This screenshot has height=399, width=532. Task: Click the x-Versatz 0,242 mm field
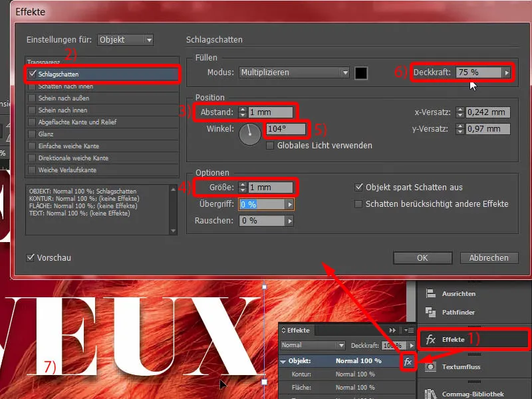click(x=488, y=112)
